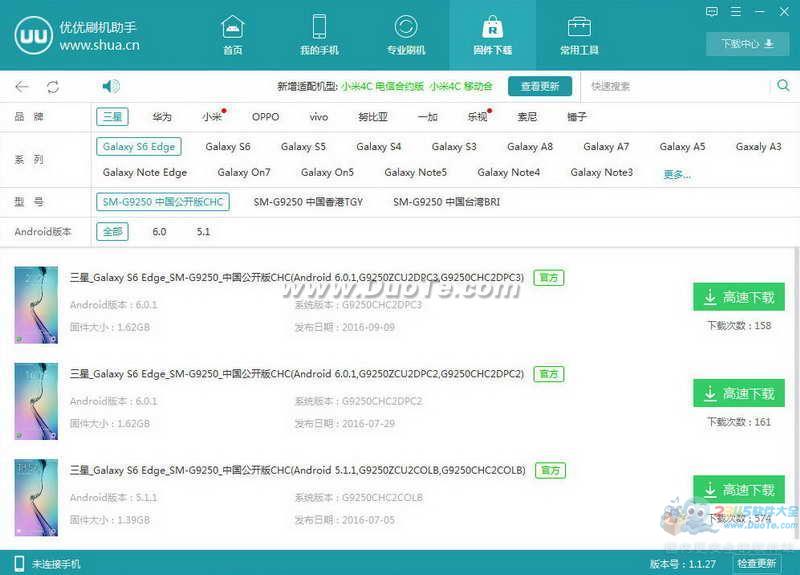Click the refresh icon
Viewport: 800px width, 575px height.
pyautogui.click(x=53, y=87)
